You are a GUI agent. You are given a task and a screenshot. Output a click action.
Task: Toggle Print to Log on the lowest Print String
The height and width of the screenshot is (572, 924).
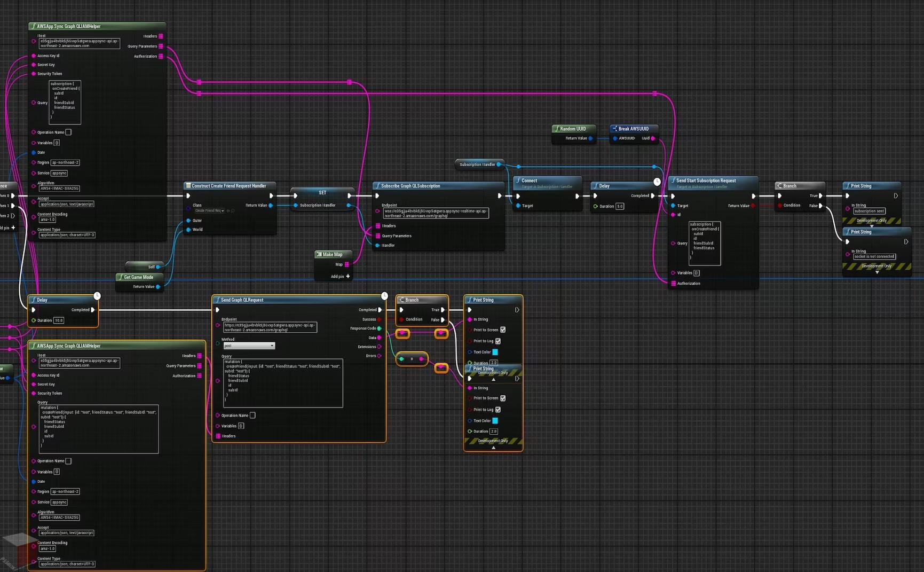[x=498, y=410]
